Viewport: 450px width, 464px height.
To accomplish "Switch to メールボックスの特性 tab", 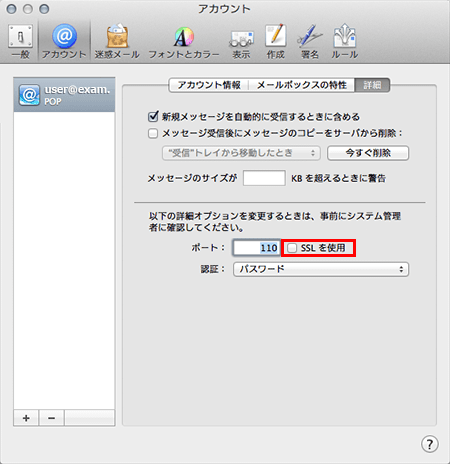I will (302, 85).
